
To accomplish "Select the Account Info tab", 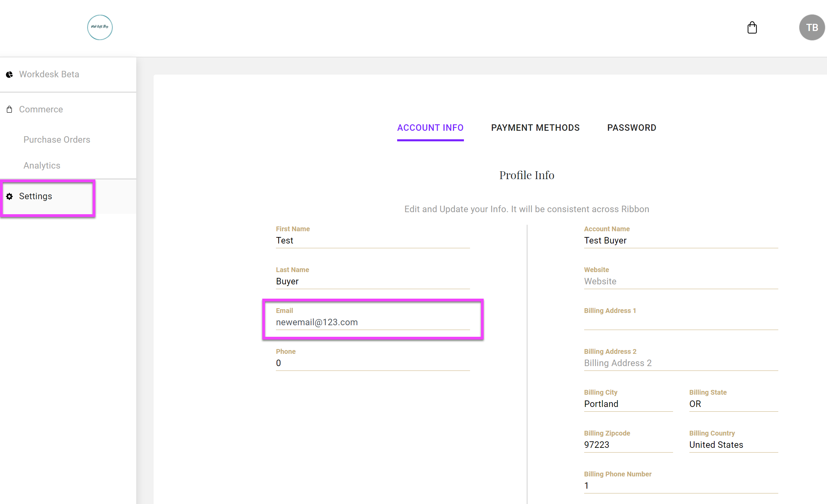I will (x=430, y=128).
